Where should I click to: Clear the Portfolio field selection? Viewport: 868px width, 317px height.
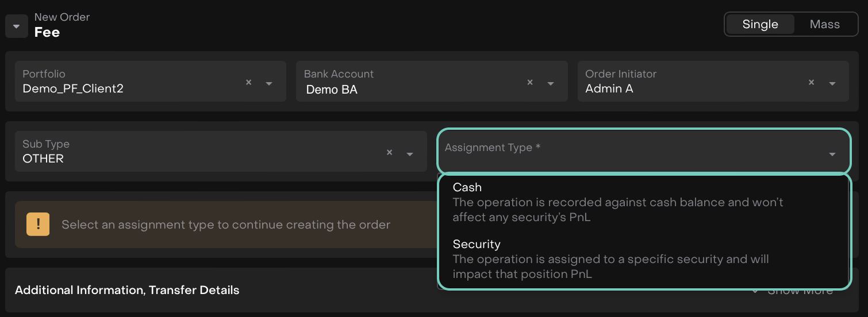point(249,83)
